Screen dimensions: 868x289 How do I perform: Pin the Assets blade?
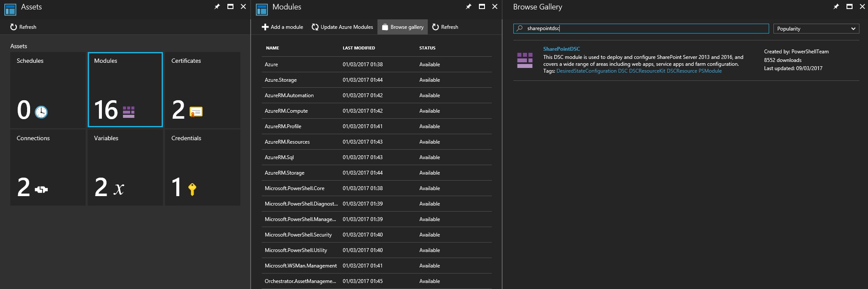coord(217,6)
